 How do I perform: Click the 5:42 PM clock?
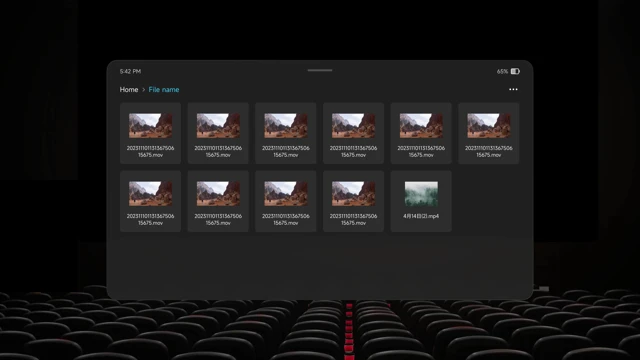130,71
